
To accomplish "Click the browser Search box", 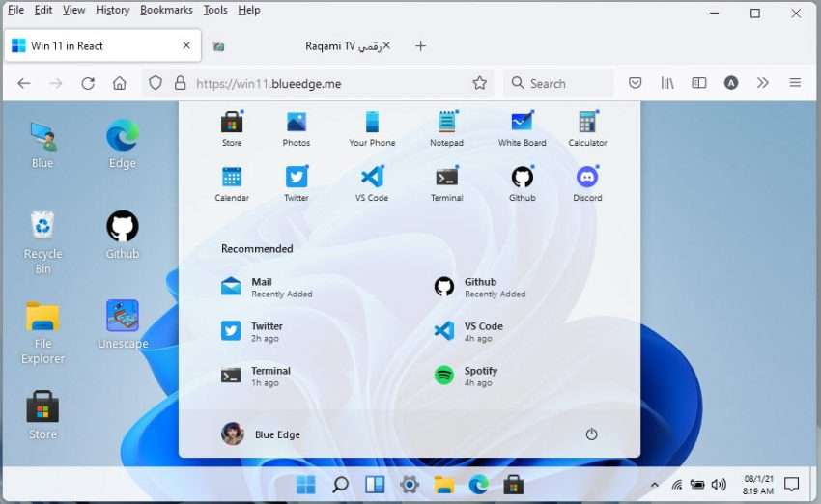I will 558,83.
